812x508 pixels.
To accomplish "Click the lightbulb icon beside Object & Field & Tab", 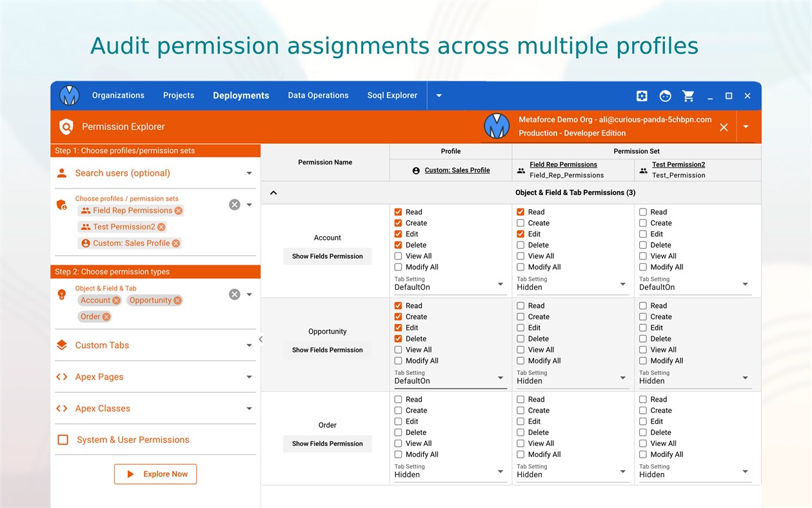I will tap(62, 294).
